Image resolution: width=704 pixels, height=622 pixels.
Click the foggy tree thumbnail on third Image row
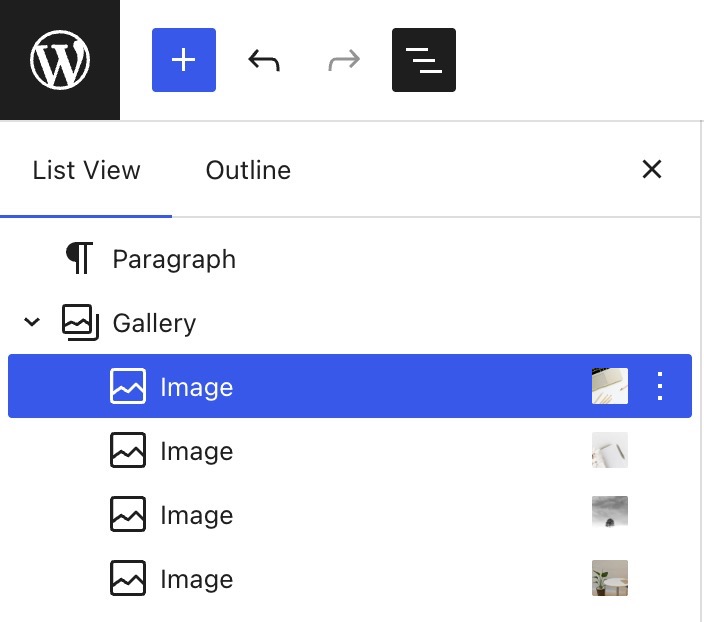coord(610,512)
